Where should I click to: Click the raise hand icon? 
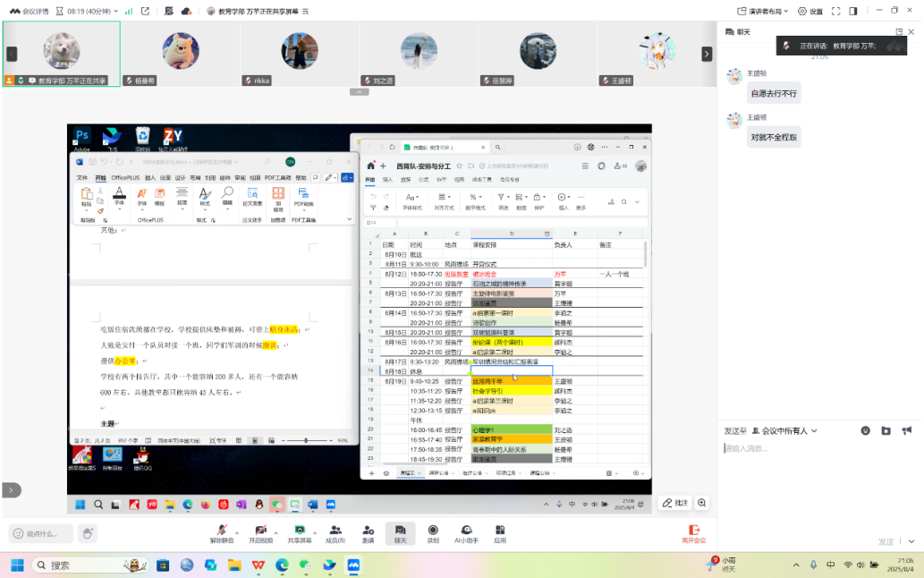point(88,533)
